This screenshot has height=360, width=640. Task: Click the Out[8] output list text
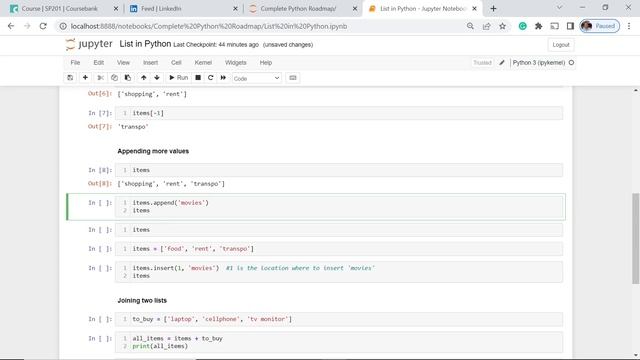(x=171, y=184)
